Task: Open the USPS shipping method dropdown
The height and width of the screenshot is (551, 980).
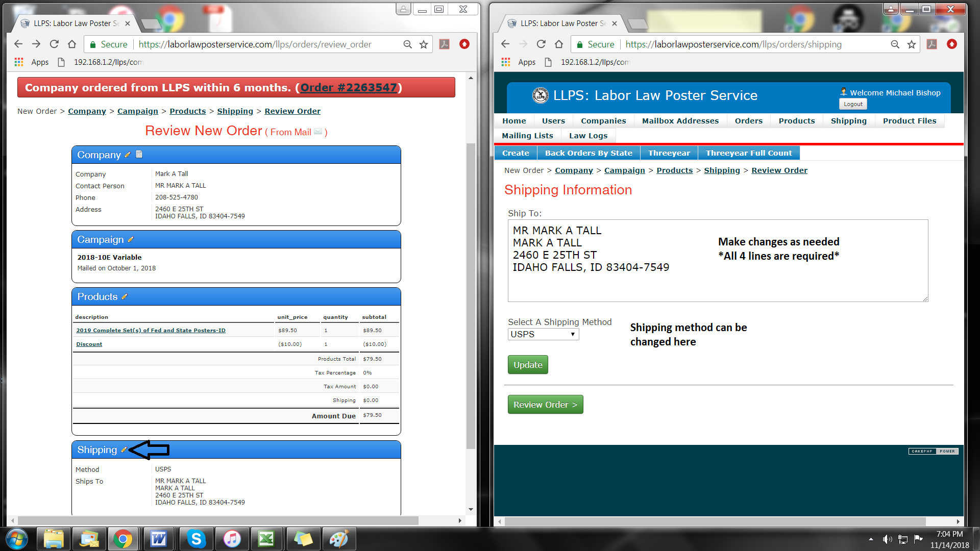Action: coord(543,334)
